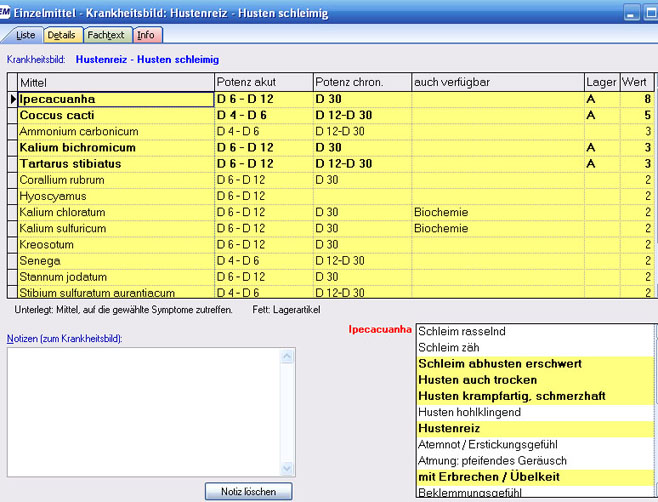
Task: Minimize the Einzelmittel window
Action: [x=632, y=13]
